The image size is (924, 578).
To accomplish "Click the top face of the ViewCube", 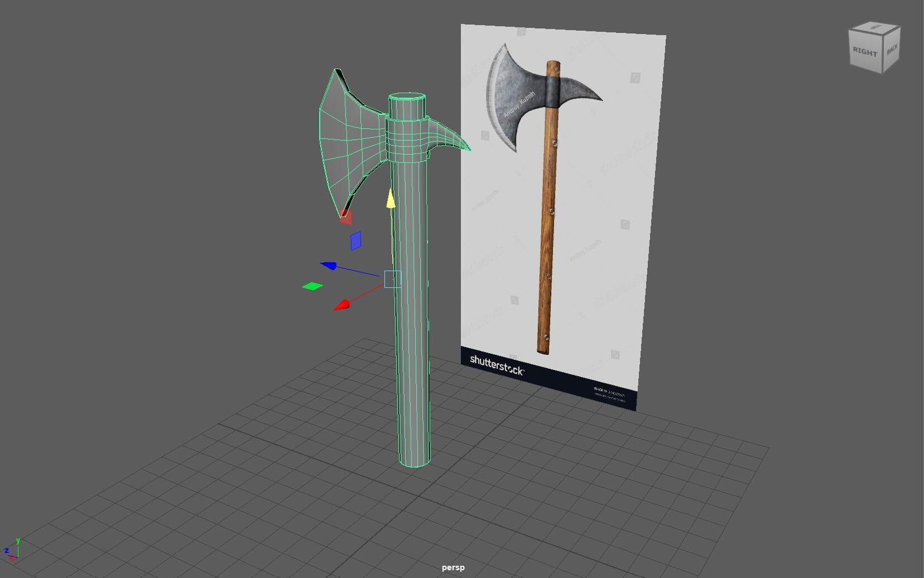I will (875, 27).
